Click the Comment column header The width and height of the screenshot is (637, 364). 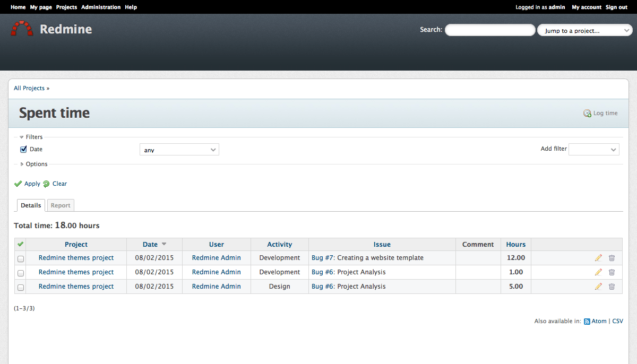coord(478,245)
